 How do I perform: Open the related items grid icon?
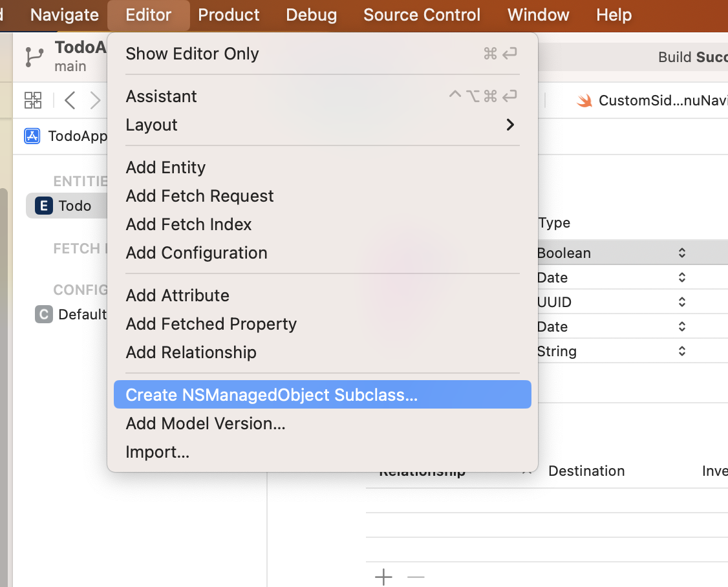[x=33, y=100]
